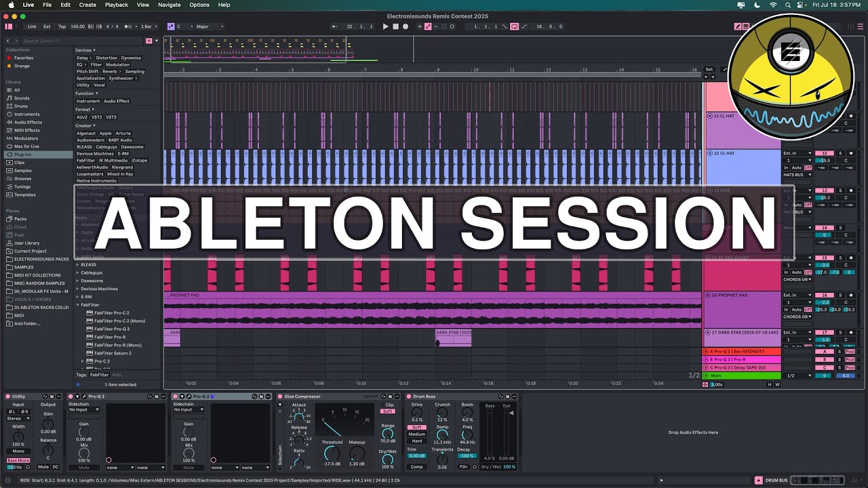868x488 pixels.
Task: Toggle the Ext sync button
Action: pos(47,26)
